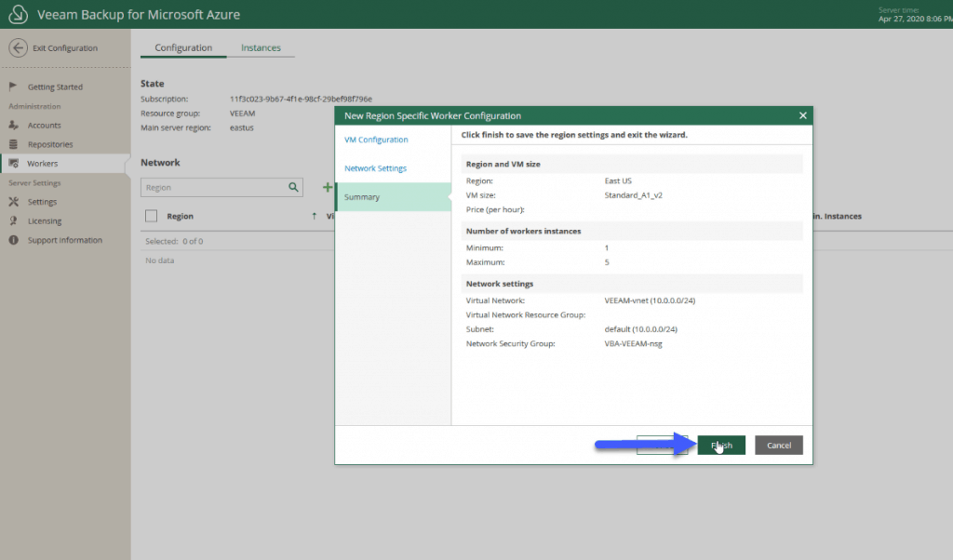Screen dimensions: 953x560
Task: Click the Network settings heading in summary
Action: coord(500,284)
